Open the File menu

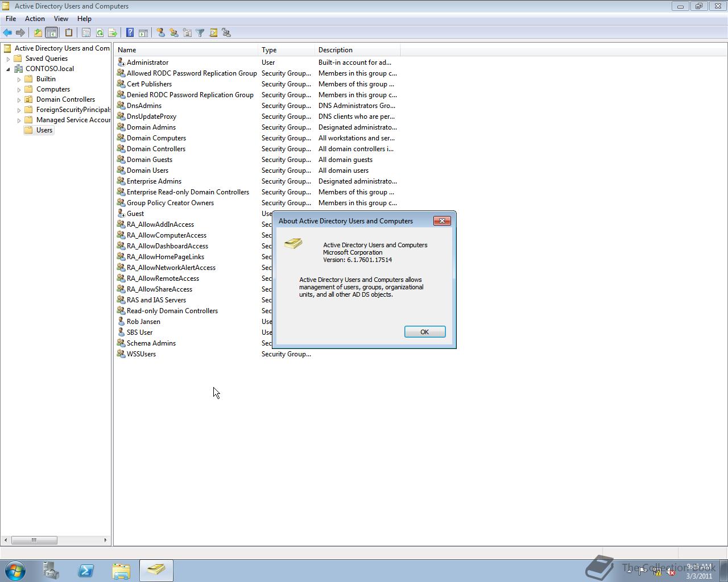coord(11,19)
